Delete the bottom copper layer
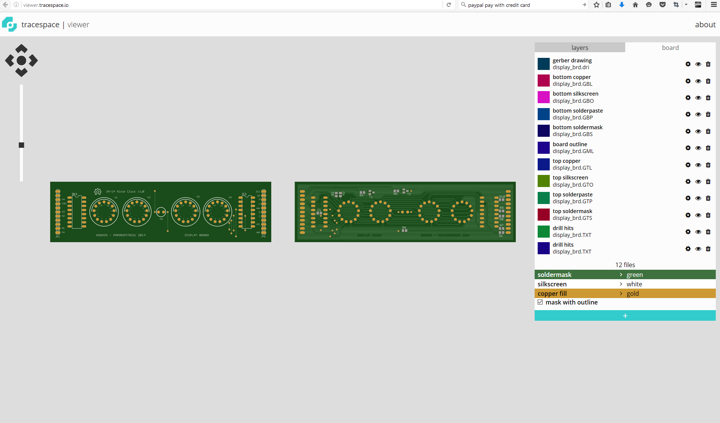The image size is (720, 423). [708, 81]
